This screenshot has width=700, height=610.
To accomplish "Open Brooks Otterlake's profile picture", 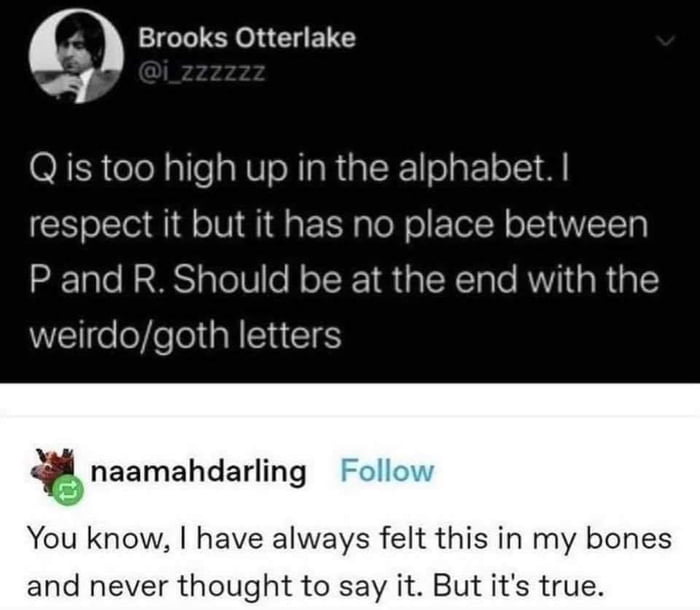I will (76, 56).
